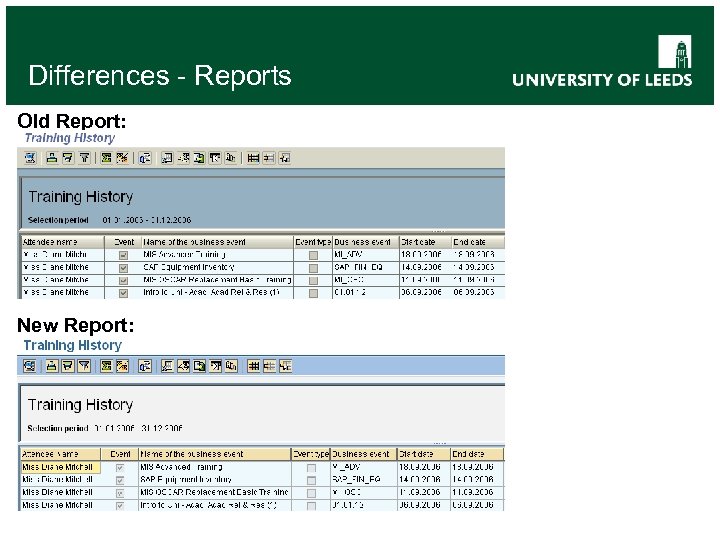720x540 pixels.
Task: Click Business event column header in New Report
Action: (x=364, y=454)
